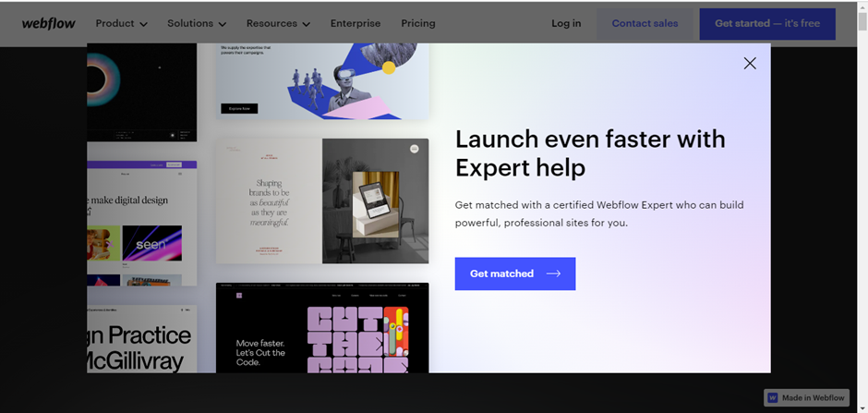Open the 'Cut the Code' site thumbnail
The height and width of the screenshot is (413, 868).
click(x=322, y=328)
